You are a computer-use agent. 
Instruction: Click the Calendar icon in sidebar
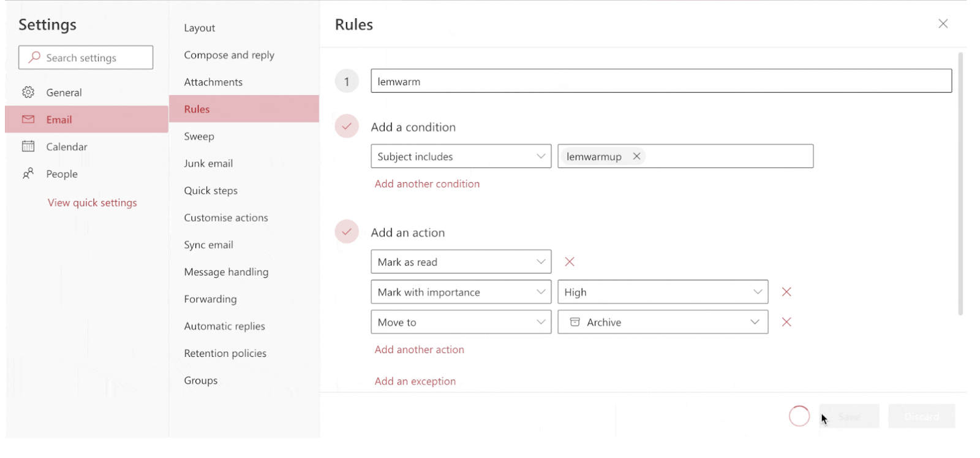[x=28, y=147]
